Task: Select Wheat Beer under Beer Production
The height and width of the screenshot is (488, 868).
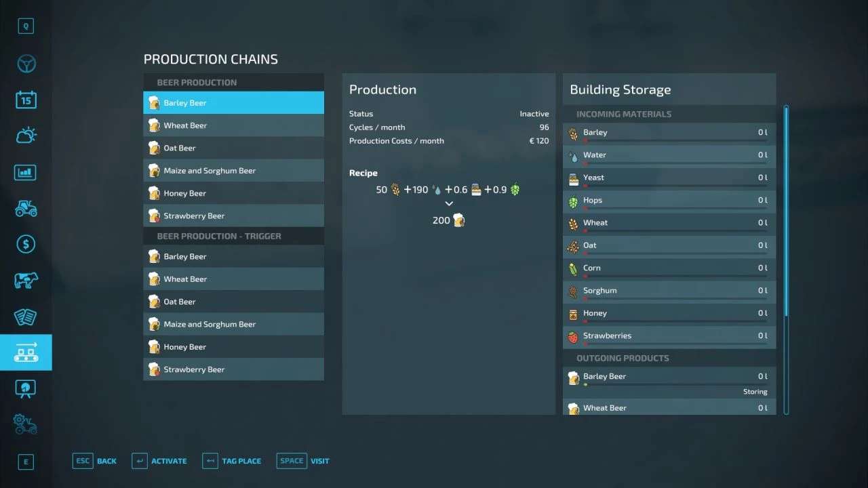Action: (x=233, y=125)
